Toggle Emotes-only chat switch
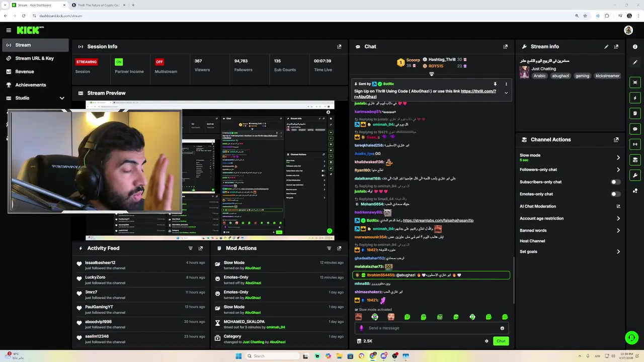644x362 pixels. pyautogui.click(x=615, y=194)
